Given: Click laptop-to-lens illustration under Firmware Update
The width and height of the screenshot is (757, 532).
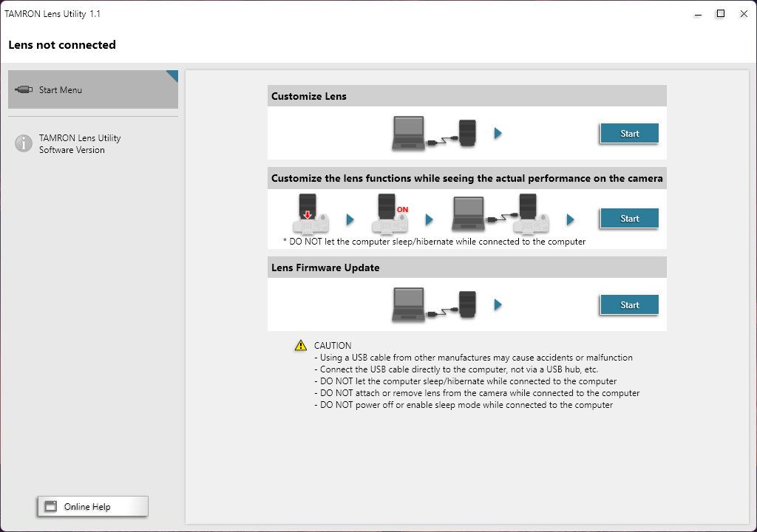Looking at the screenshot, I should 434,304.
